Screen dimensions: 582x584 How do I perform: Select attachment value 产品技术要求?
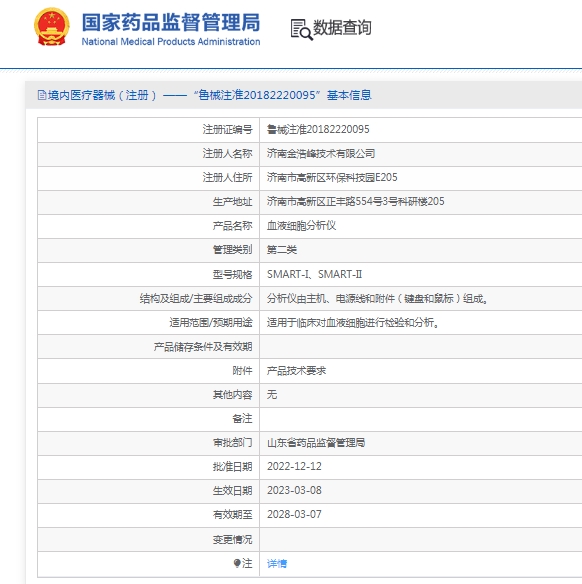click(296, 371)
